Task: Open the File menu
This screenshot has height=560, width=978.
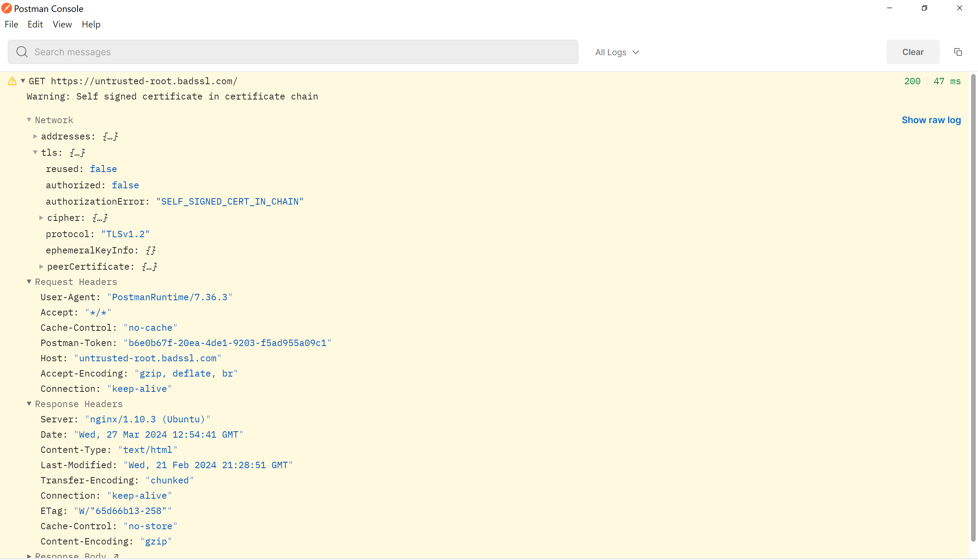Action: pos(11,24)
